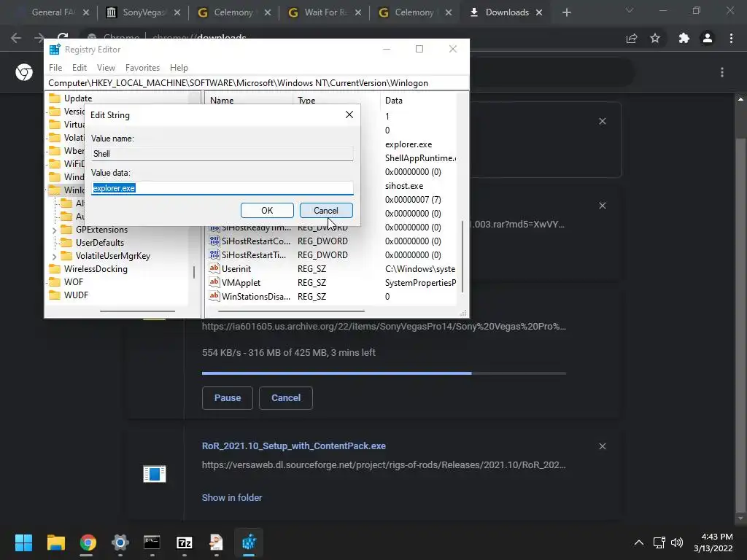Click the Userinit string value icon
Screen dimensions: 747x560
click(x=214, y=268)
